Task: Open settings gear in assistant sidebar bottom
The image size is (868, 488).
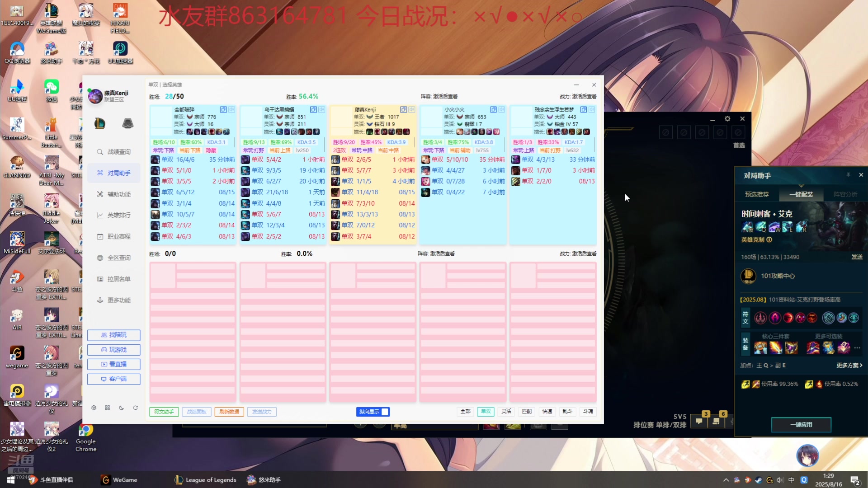Action: tap(94, 408)
